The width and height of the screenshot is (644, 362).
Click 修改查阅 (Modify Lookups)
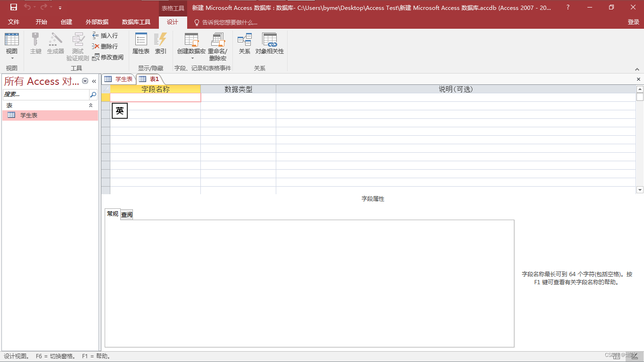(x=108, y=57)
